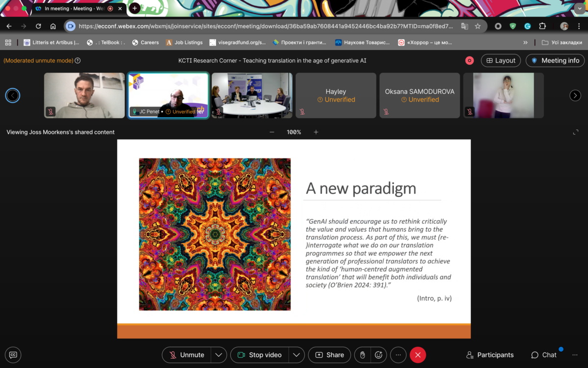Image resolution: width=588 pixels, height=368 pixels.
Task: Expand video options arrow beside Stop video
Action: (296, 355)
